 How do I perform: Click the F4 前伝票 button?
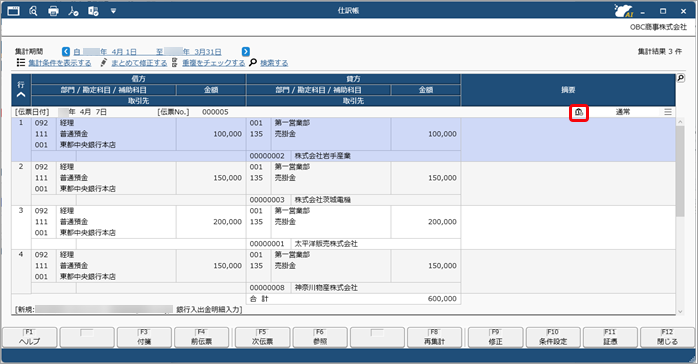click(202, 337)
